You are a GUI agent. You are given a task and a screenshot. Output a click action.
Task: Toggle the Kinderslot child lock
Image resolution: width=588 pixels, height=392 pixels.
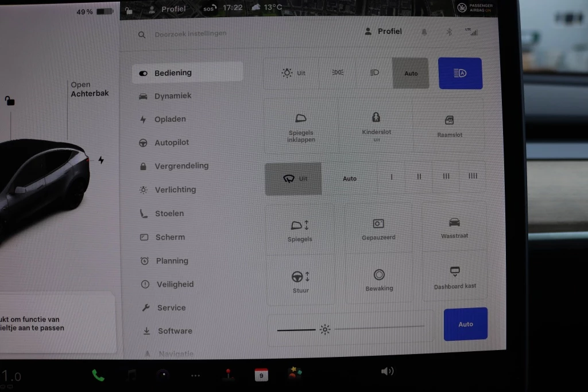click(377, 118)
